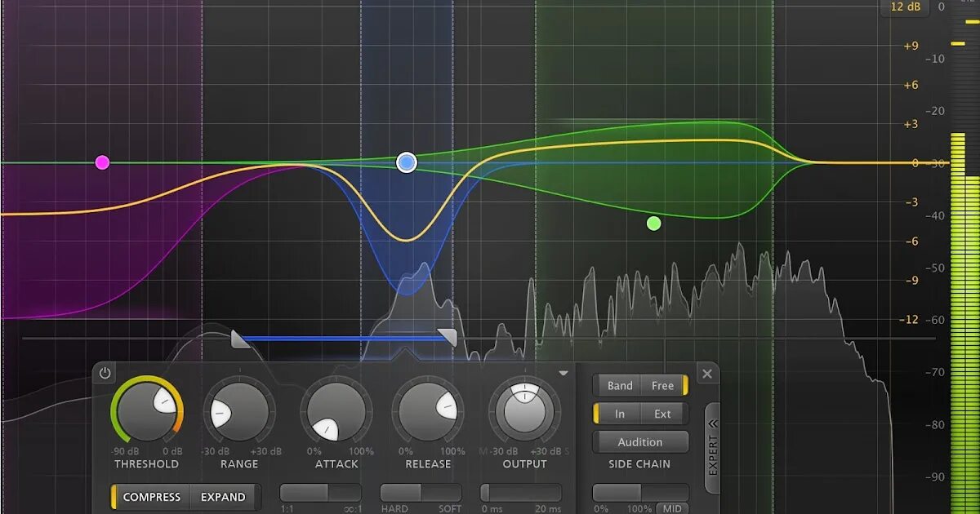The width and height of the screenshot is (980, 514).
Task: Select the blue band handle dot
Action: coord(407,162)
